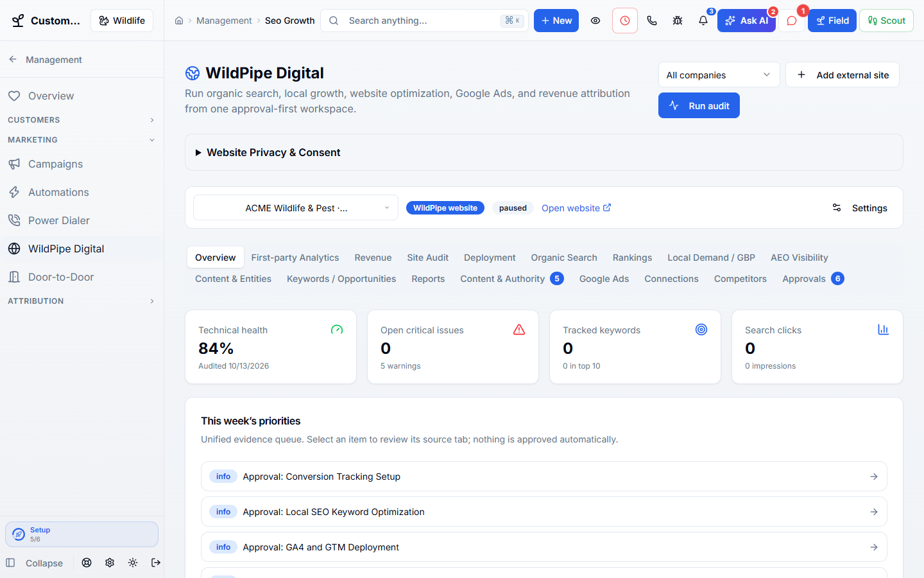The width and height of the screenshot is (924, 578).
Task: Collapse the MARKETING sidebar section
Action: pyautogui.click(x=81, y=140)
